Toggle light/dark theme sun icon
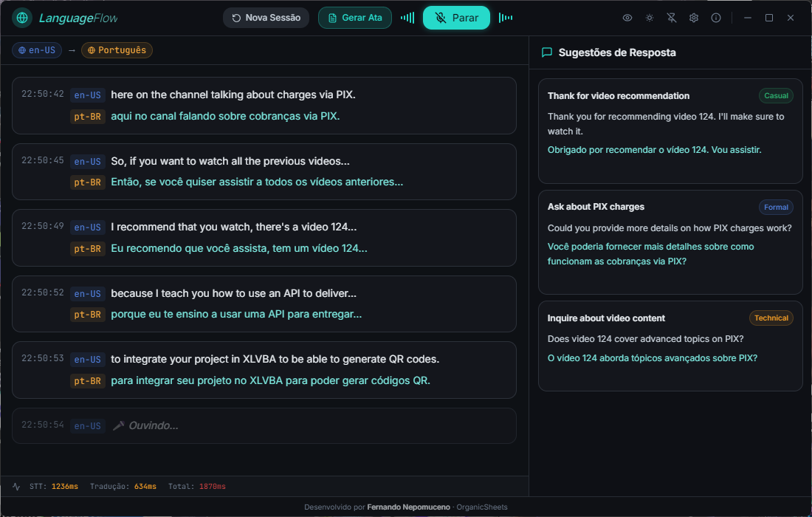 650,18
